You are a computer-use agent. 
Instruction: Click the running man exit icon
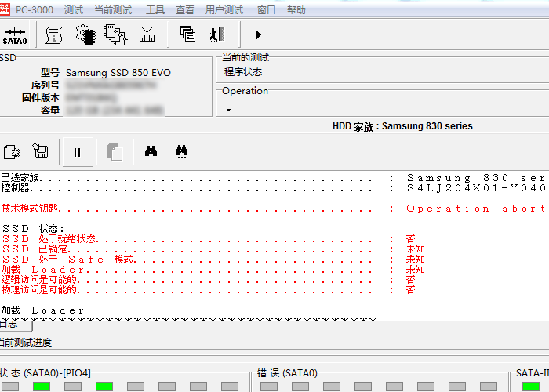pos(217,34)
